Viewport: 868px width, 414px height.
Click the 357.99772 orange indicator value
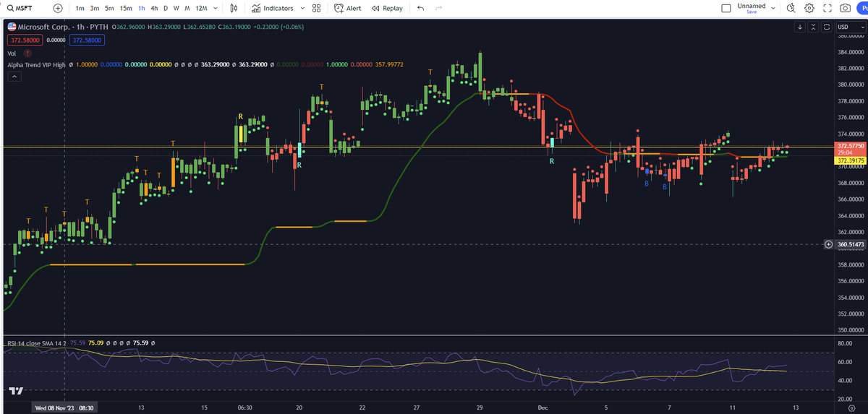coord(389,65)
